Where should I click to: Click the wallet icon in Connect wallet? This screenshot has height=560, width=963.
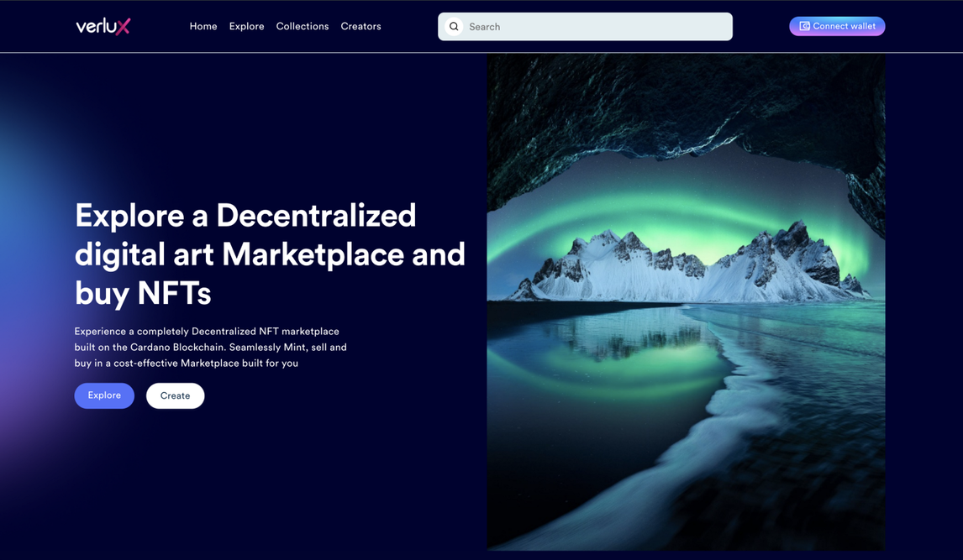coord(804,26)
